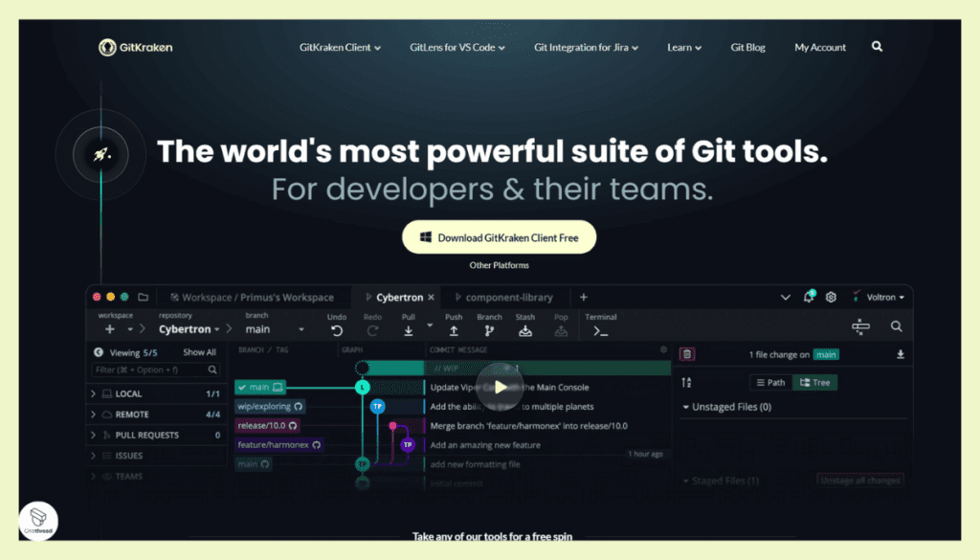This screenshot has width=980, height=560.
Task: Open the Terminal toolbar icon
Action: pos(601,331)
